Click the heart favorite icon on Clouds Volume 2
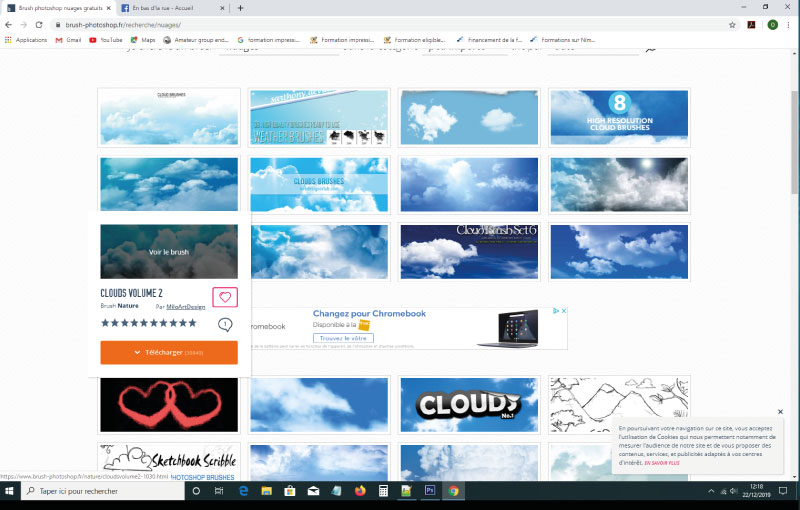Screen dimensions: 800x510 click(x=225, y=297)
